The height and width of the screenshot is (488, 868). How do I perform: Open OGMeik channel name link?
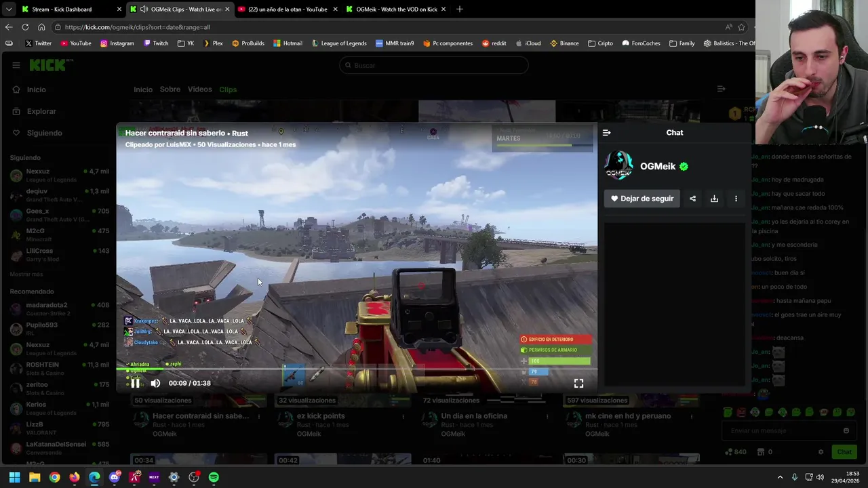(658, 166)
